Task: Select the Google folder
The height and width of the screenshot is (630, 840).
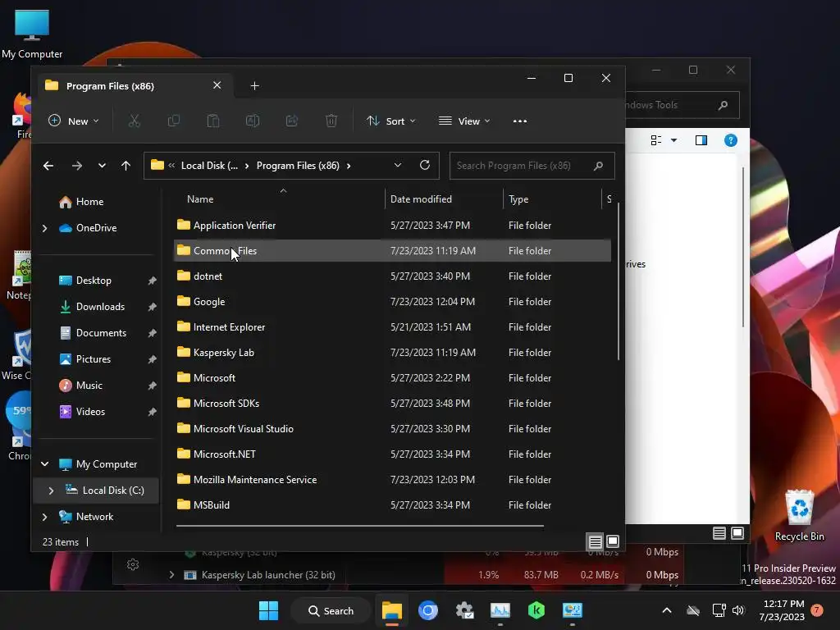Action: coord(392,302)
